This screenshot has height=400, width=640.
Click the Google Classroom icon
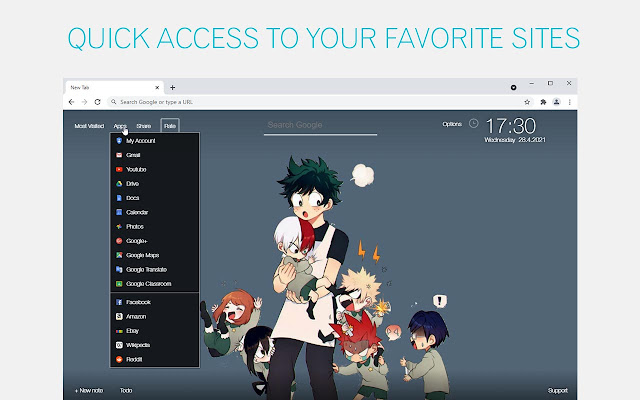119,284
